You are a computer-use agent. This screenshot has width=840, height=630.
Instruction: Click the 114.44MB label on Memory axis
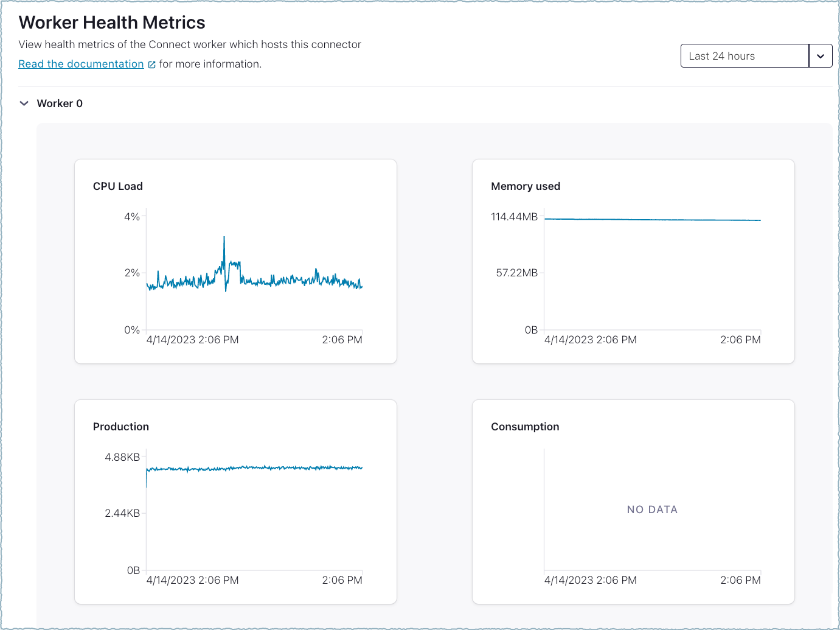(x=514, y=217)
